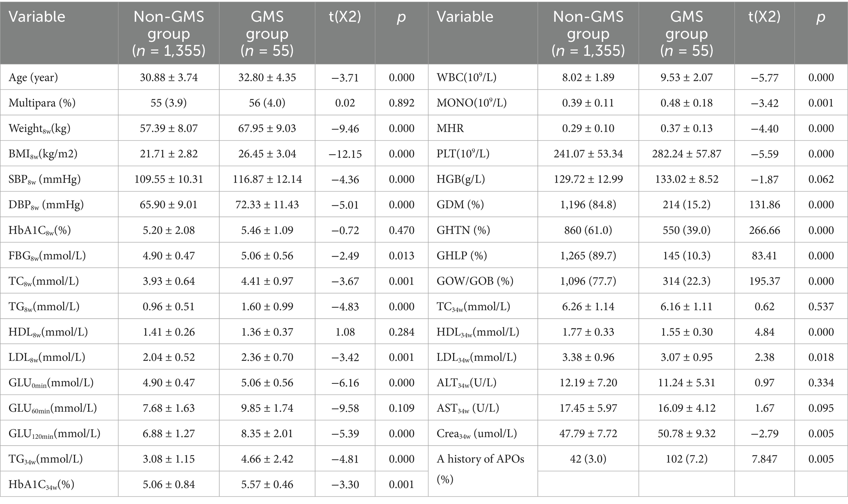Image resolution: width=848 pixels, height=504 pixels.
Task: Select the value 1,196 (84.8)
Action: [588, 205]
